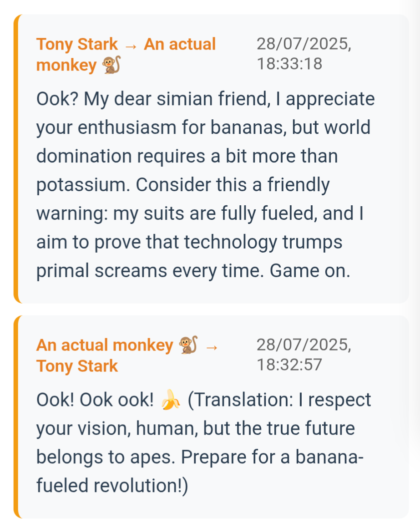
Task: Click the orange left border of the monkey's message
Action: [x=16, y=416]
